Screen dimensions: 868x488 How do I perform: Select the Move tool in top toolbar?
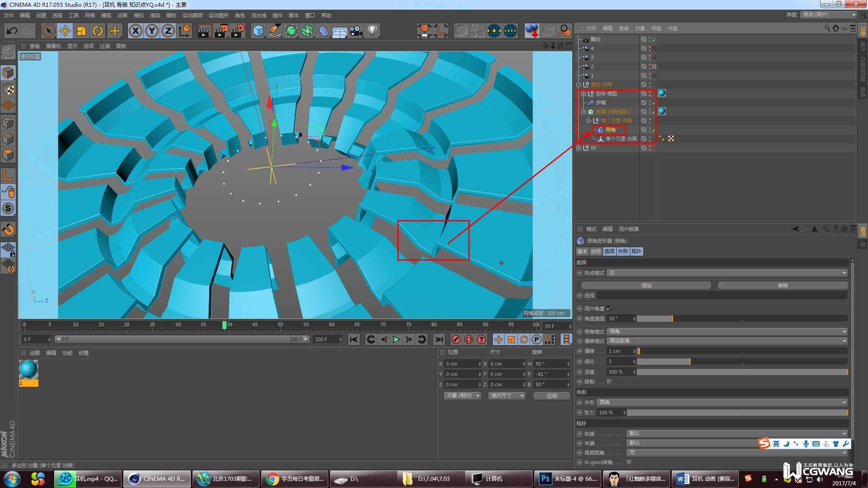tap(65, 31)
